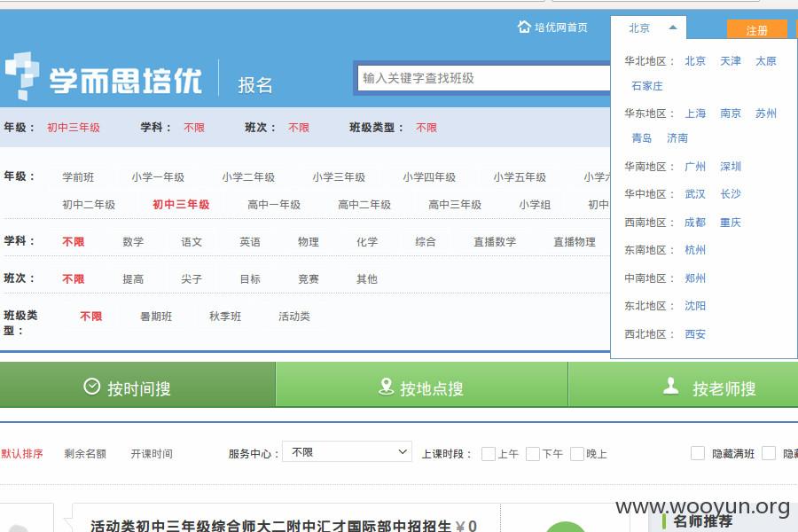
Task: Click the keyword search box for classes
Action: pos(483,78)
